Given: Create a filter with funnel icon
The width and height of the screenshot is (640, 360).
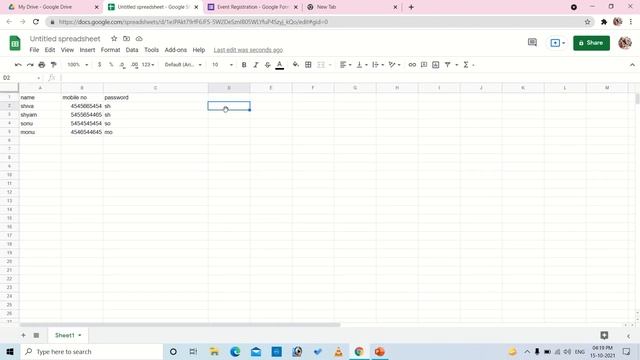Looking at the screenshot, I should [x=448, y=65].
